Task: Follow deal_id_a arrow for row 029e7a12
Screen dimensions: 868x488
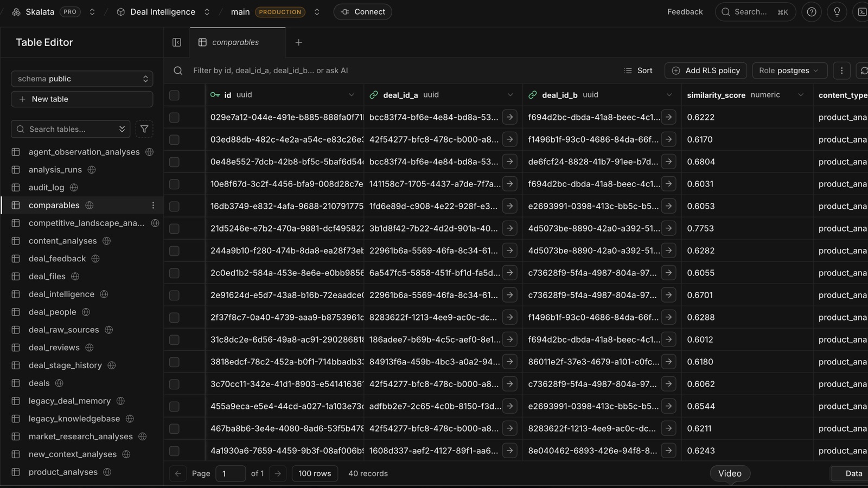Action: tap(509, 117)
